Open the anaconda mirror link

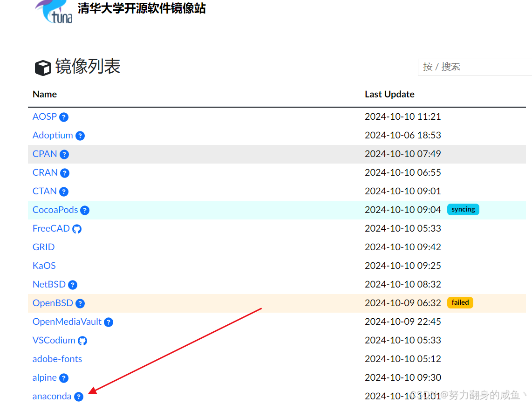52,396
